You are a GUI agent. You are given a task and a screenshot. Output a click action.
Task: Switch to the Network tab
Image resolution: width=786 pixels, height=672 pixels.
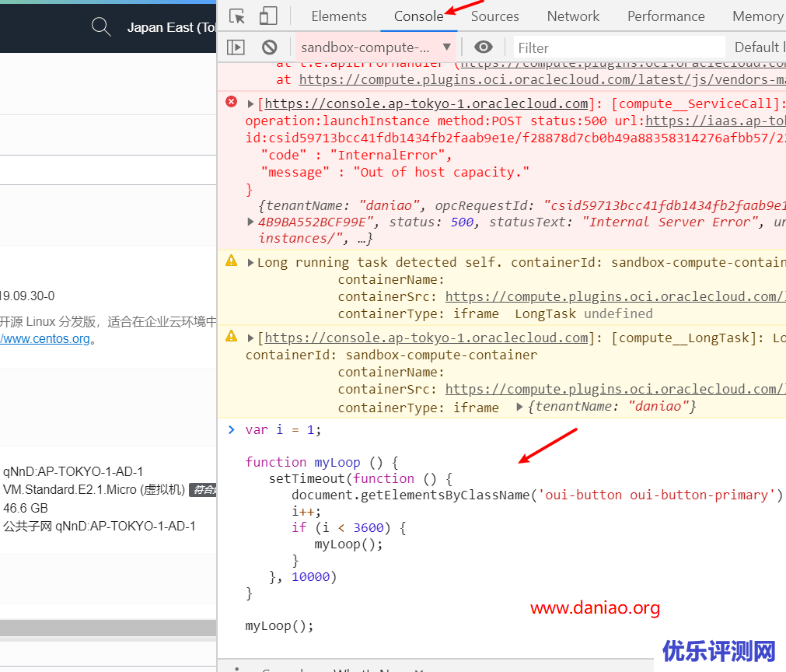573,16
